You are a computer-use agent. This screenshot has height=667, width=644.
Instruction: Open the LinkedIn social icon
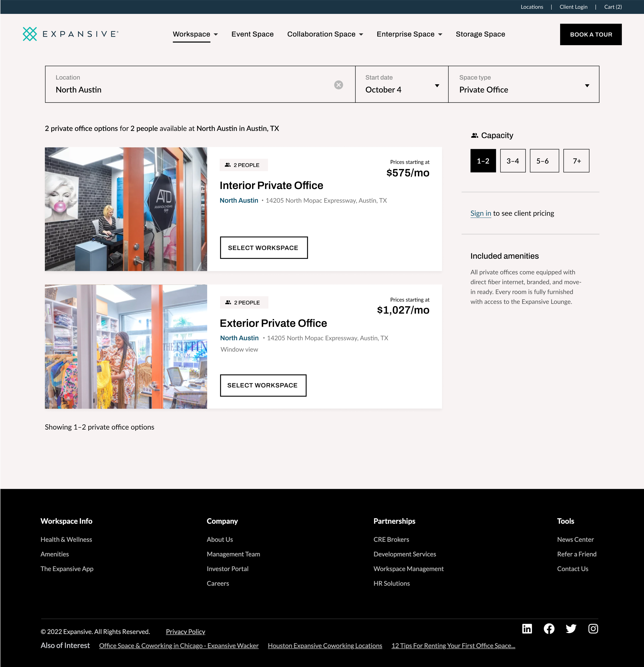point(527,629)
